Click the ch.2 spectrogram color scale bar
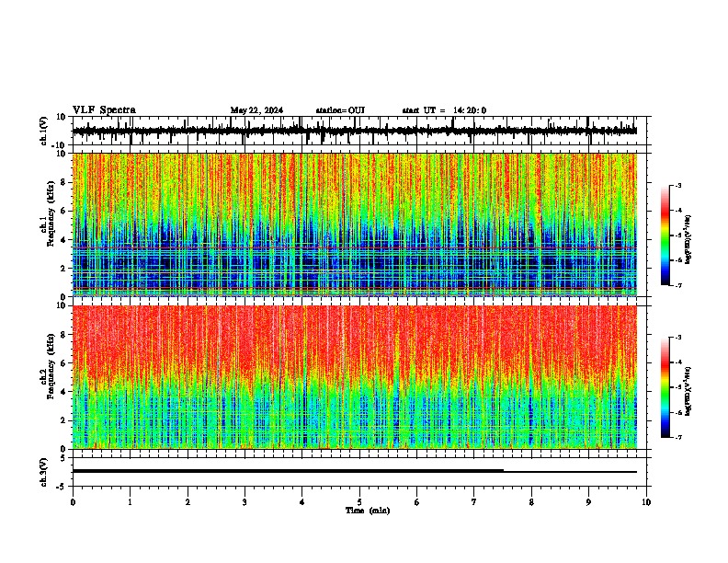Screen dimensions: 728x563 click(x=665, y=387)
